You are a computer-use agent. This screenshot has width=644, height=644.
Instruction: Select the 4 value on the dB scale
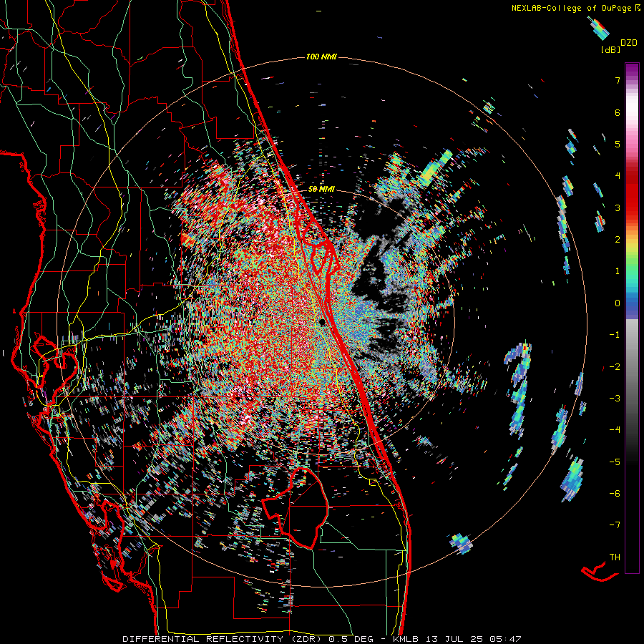[x=618, y=176]
